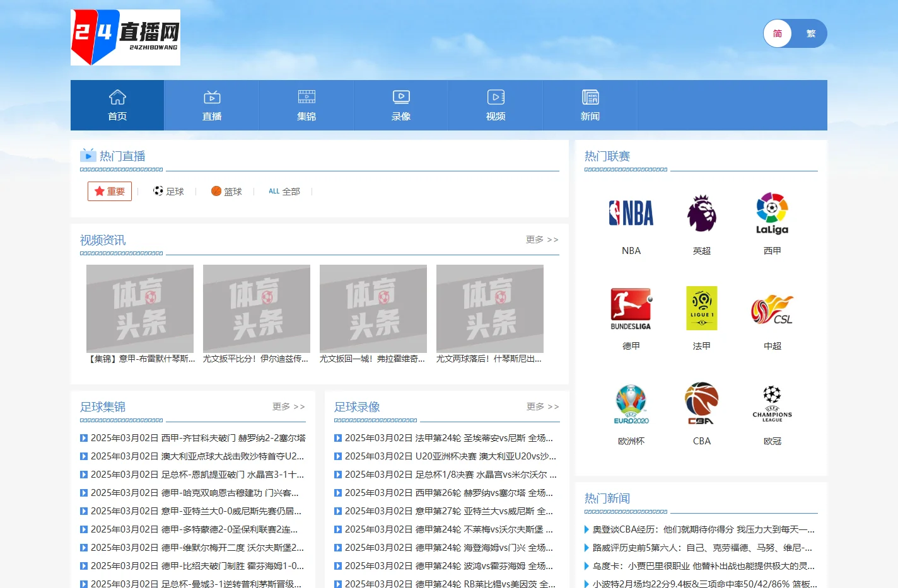898x588 pixels.
Task: Open news 乌度卡：小贾巴里很职业
Action: 704,565
